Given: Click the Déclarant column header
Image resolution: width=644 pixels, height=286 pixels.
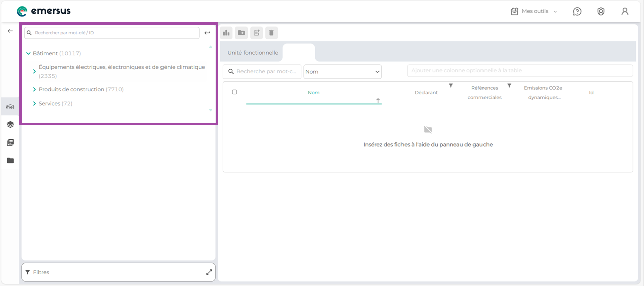Looking at the screenshot, I should 426,93.
